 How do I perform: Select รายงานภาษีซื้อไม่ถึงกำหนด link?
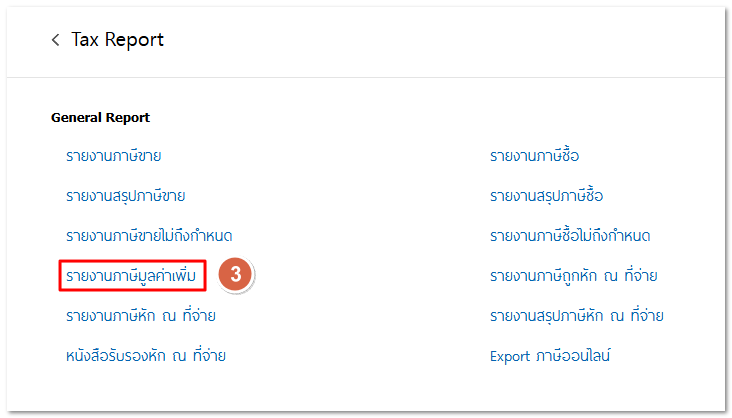point(570,236)
